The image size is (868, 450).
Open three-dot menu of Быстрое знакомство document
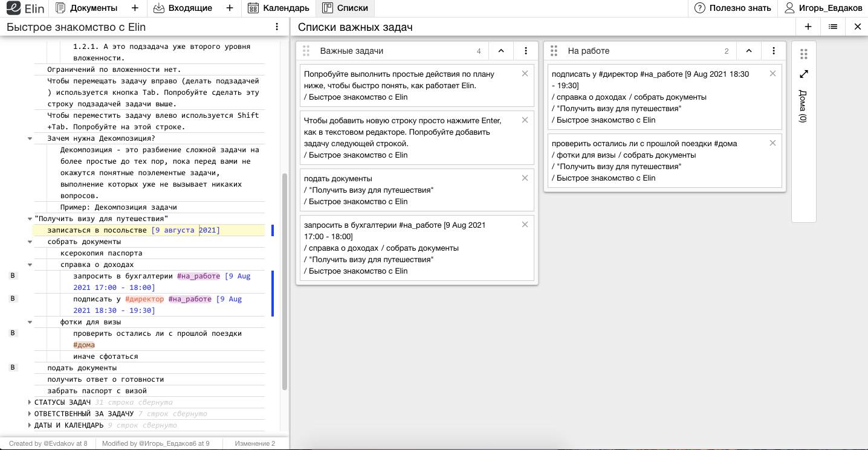click(x=277, y=27)
